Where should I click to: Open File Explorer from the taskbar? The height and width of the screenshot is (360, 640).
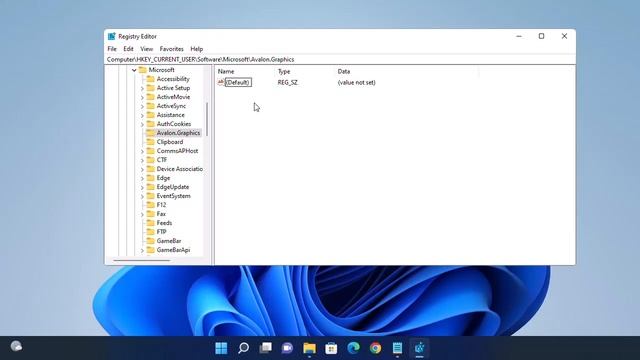(309, 348)
